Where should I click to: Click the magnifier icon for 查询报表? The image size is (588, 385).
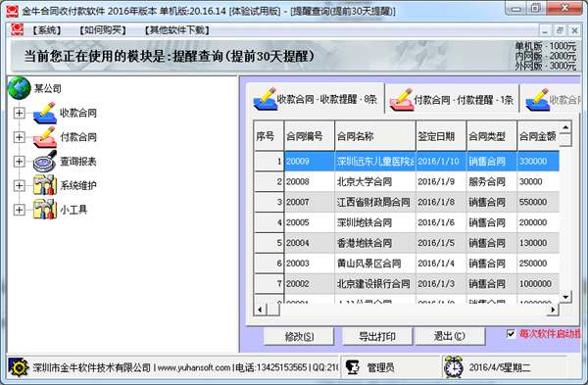point(45,162)
